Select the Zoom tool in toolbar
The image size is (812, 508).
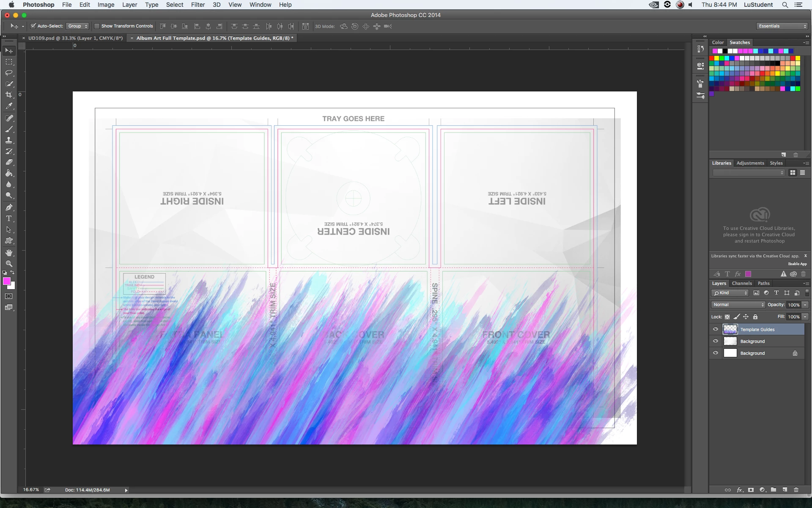pyautogui.click(x=9, y=264)
